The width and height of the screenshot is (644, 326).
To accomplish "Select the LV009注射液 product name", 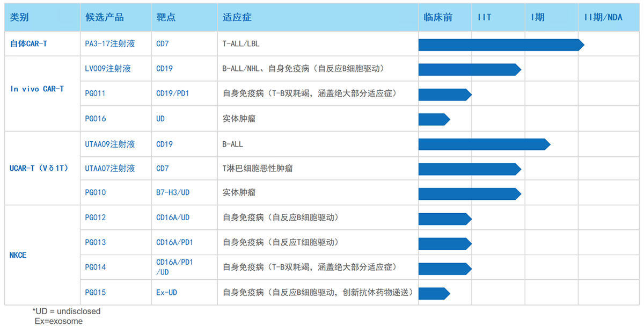I will [107, 69].
